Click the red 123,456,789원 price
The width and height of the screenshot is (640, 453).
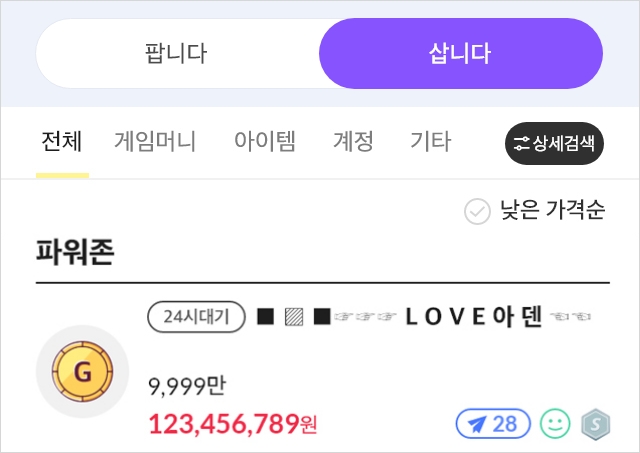click(233, 424)
